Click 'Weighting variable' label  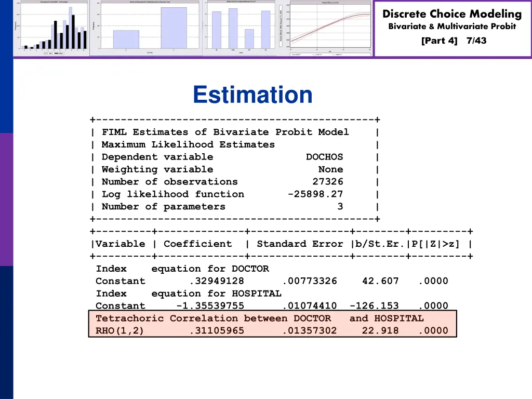coord(157,169)
